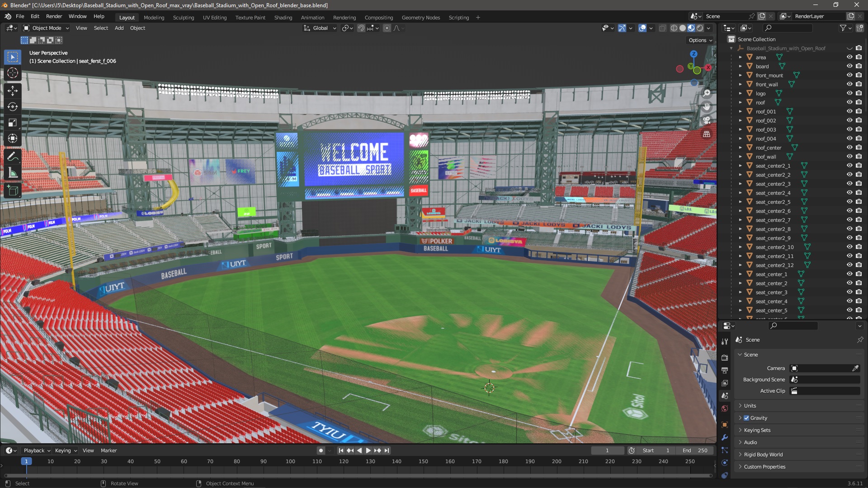This screenshot has height=488, width=868.
Task: Click the viewport zoom magnifier icon
Action: click(x=707, y=93)
